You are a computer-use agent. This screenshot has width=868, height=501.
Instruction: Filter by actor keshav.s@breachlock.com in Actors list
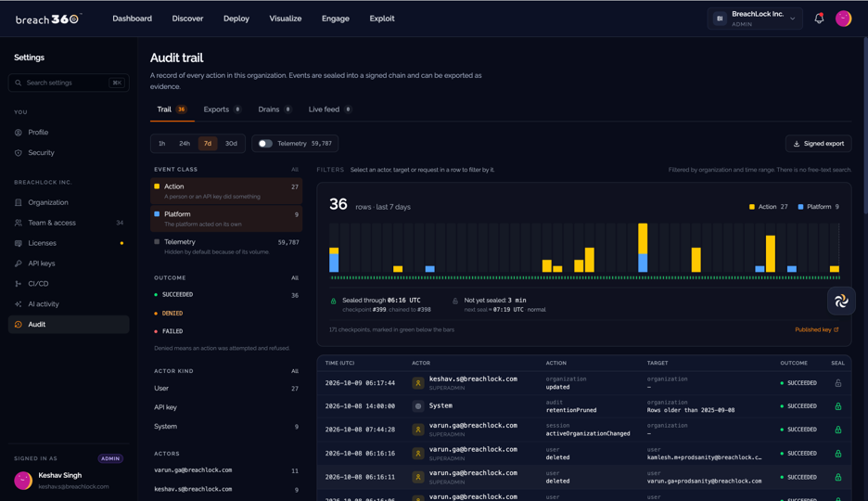(226, 489)
